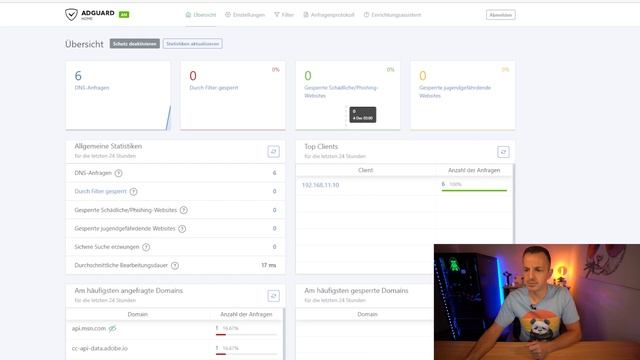Click Schutz deaktivieren button
The image size is (640, 360).
coord(134,44)
